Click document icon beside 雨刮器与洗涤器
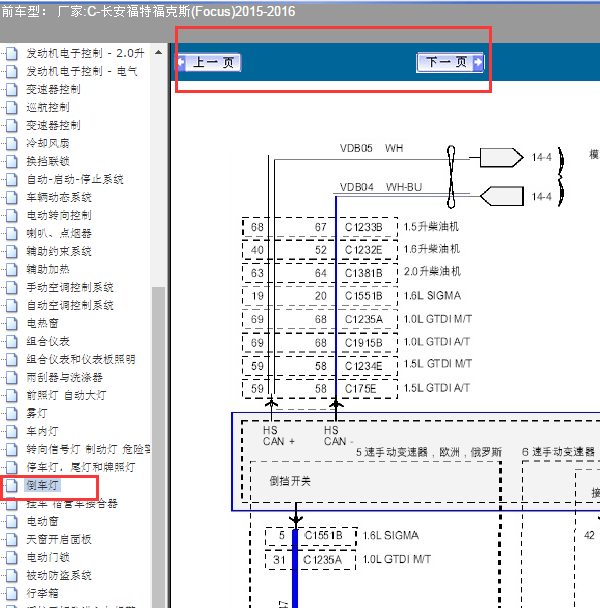Viewport: 600px width, 608px height. 12,377
